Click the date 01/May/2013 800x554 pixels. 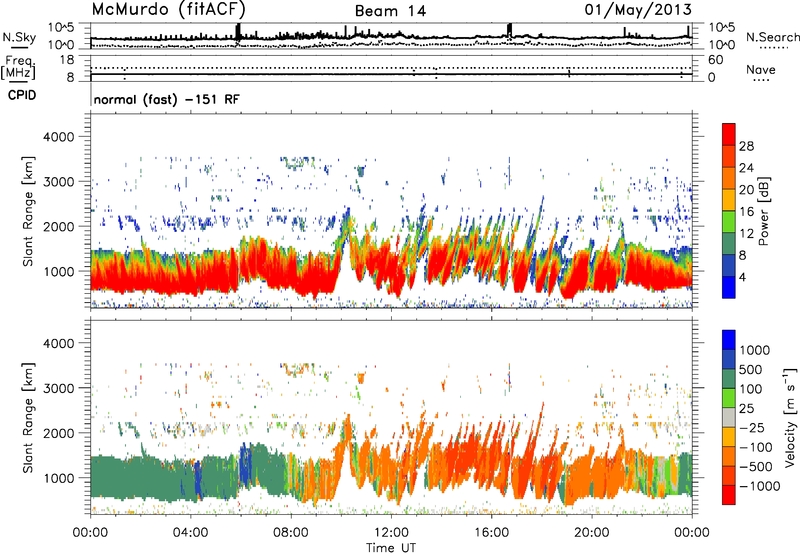pos(638,9)
